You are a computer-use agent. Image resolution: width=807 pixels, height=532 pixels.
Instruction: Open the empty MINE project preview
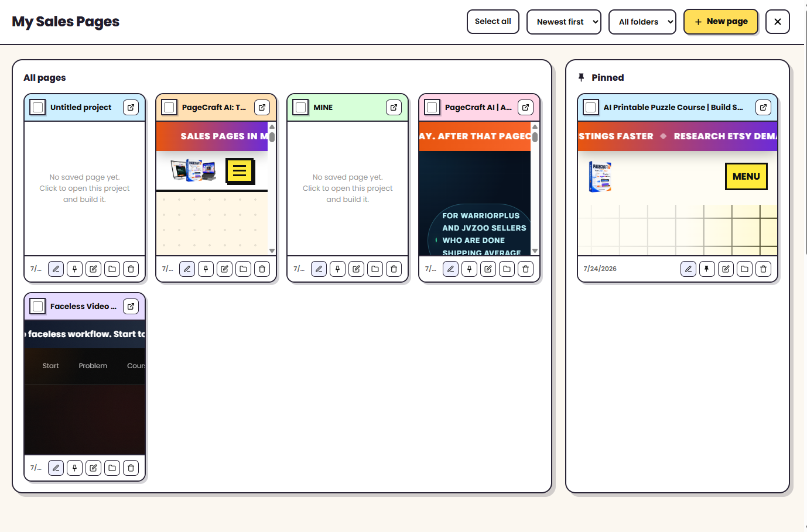click(348, 188)
